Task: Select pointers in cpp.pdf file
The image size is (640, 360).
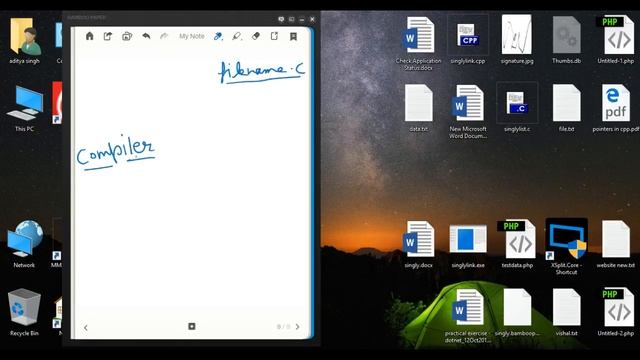Action: [616, 108]
